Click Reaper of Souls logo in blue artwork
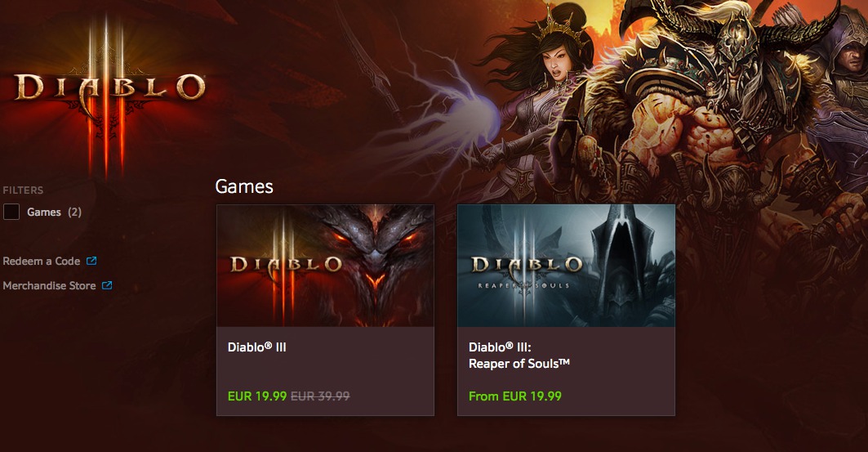 click(x=527, y=269)
